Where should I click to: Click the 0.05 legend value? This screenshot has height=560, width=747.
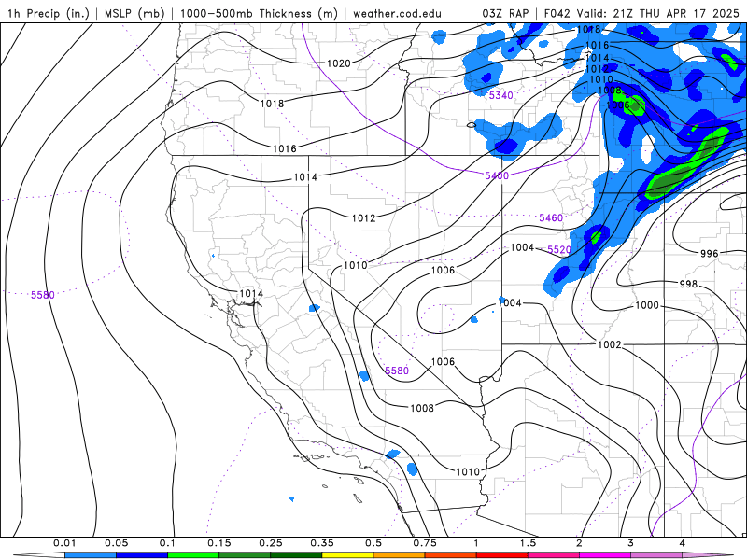point(116,543)
